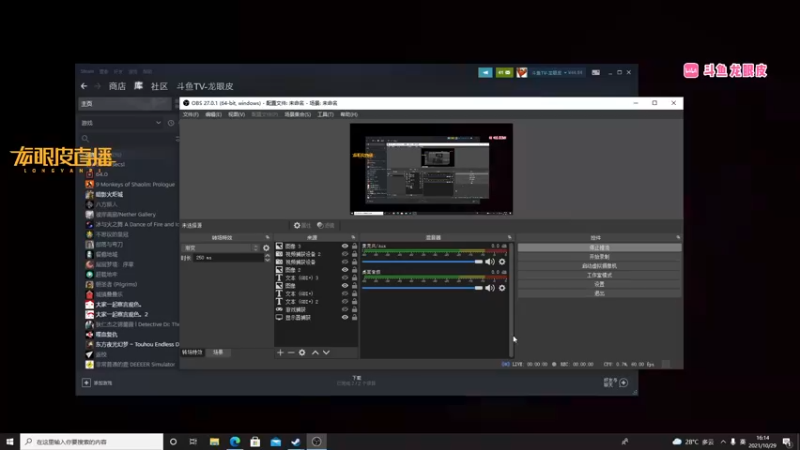This screenshot has width=800, height=450.
Task: Toggle visibility of 图像 source
Action: (x=345, y=286)
